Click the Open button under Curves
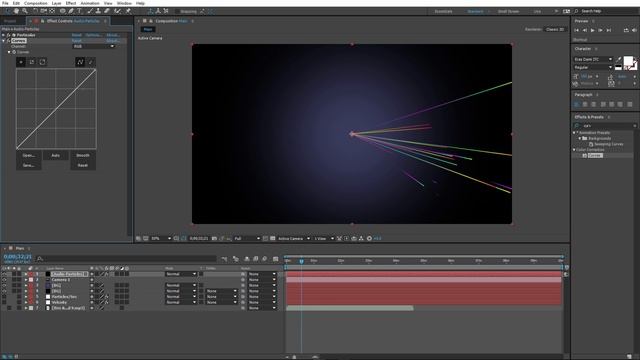640x360 pixels. coord(29,156)
